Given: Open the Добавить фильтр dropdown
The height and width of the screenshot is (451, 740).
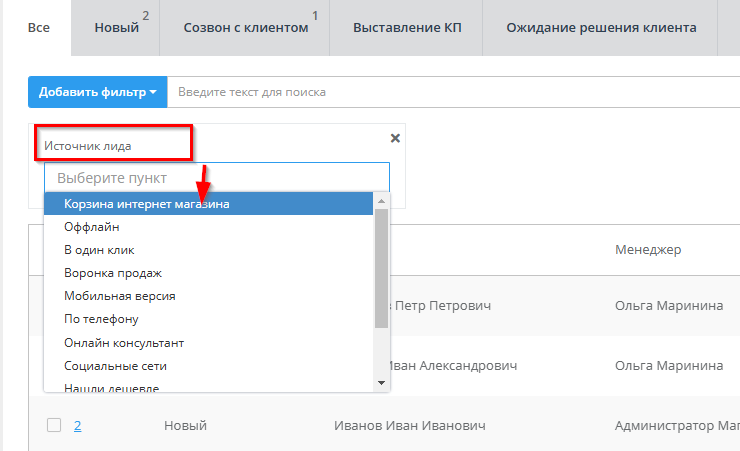Looking at the screenshot, I should coord(97,92).
